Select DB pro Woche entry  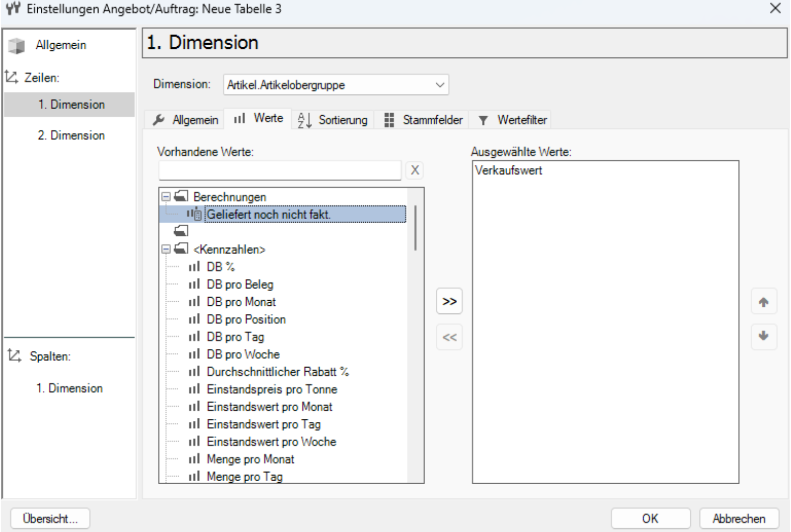243,354
